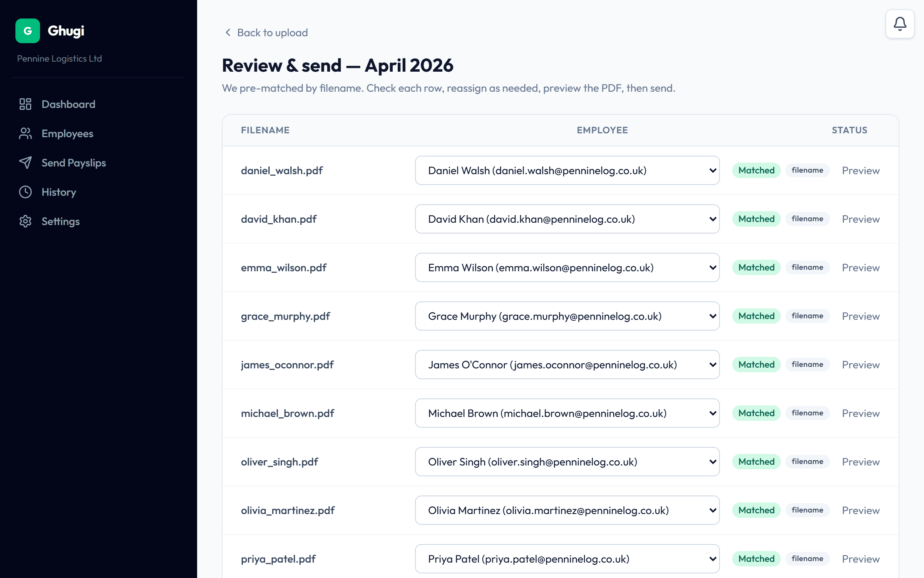
Task: Click the Back to upload link
Action: 272,33
